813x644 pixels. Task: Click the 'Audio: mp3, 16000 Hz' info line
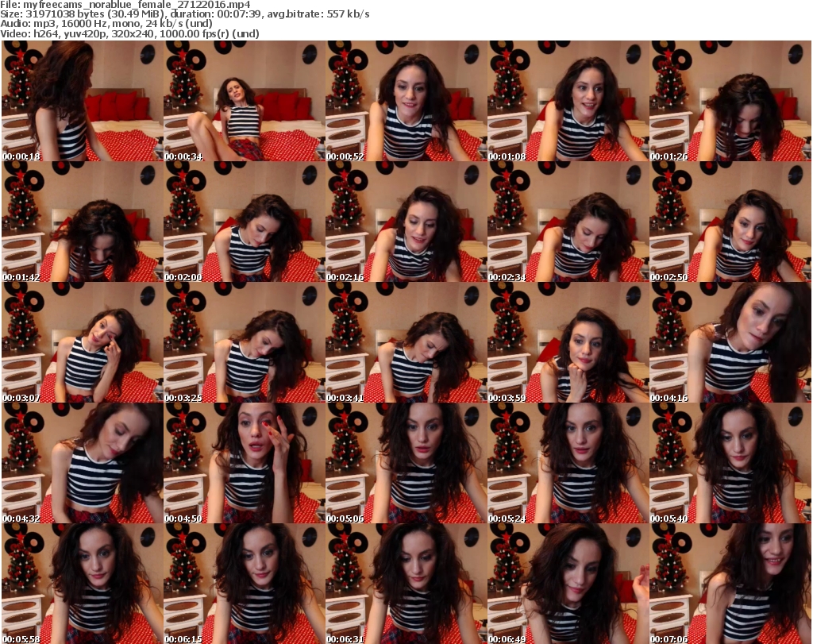click(x=106, y=24)
